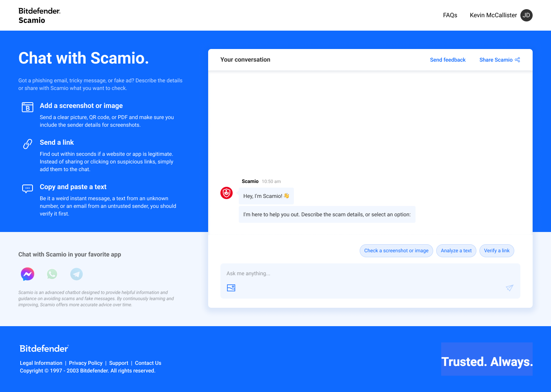Open the Bitdefender Scamio logo
The height and width of the screenshot is (392, 551).
[39, 15]
